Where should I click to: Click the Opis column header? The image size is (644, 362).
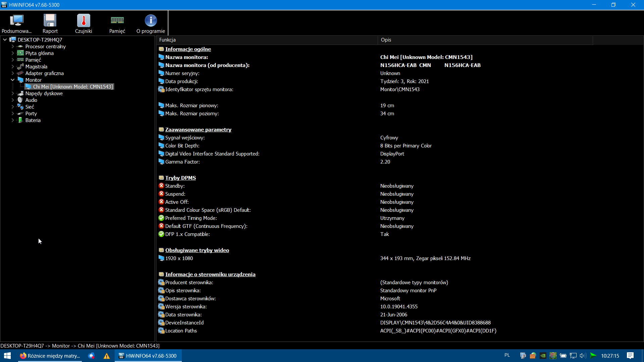(x=485, y=40)
